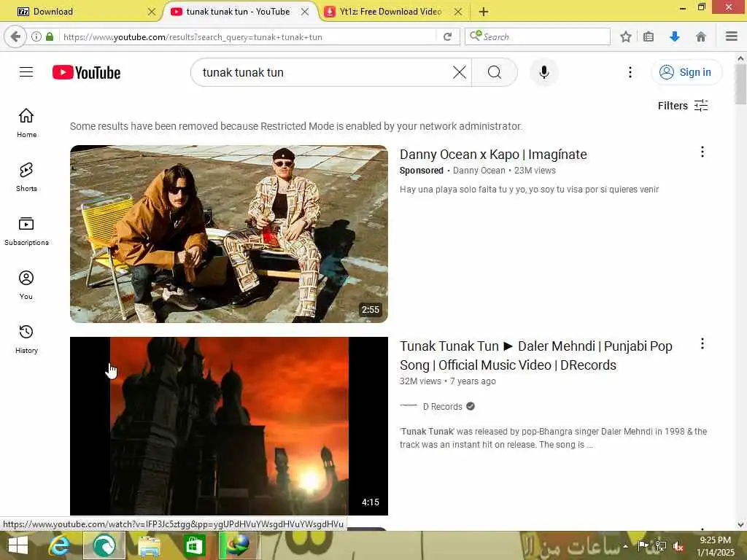Start voice search with microphone
This screenshot has height=560, width=747.
544,72
